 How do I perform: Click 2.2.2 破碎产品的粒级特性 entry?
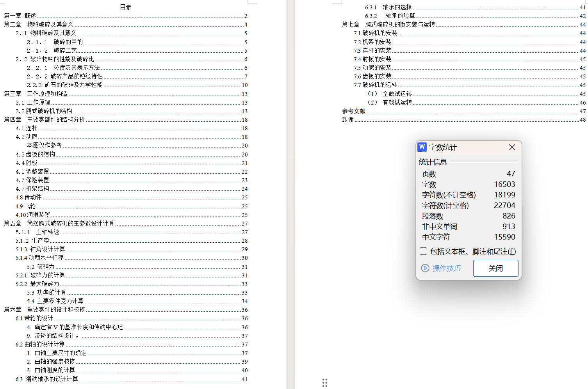tap(137, 76)
